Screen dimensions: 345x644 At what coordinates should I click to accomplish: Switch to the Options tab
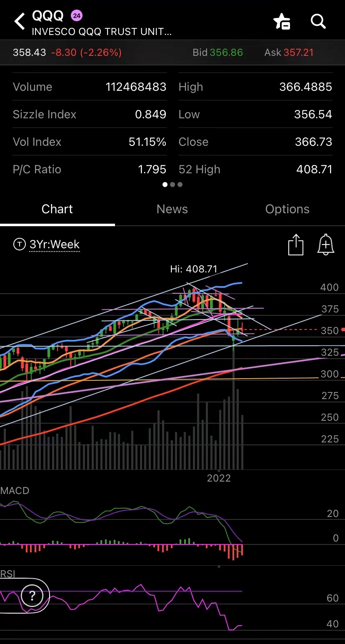coord(287,209)
